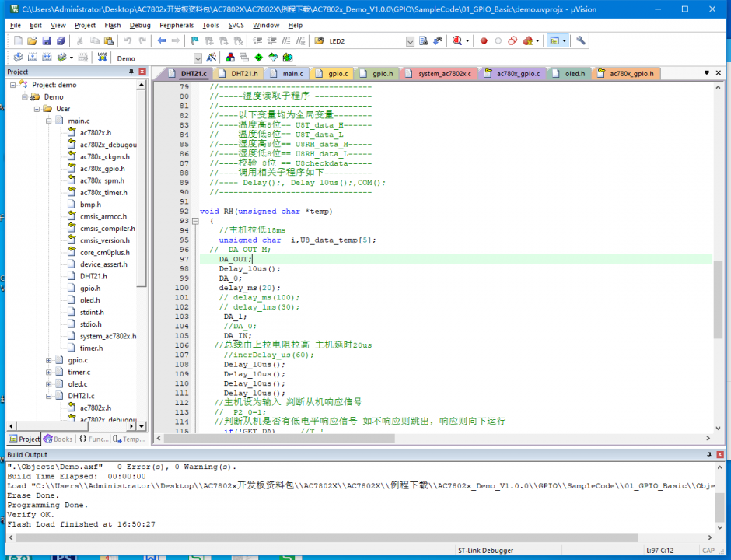Image resolution: width=731 pixels, height=560 pixels.
Task: Collapse the Project: demo root node
Action: (x=13, y=85)
